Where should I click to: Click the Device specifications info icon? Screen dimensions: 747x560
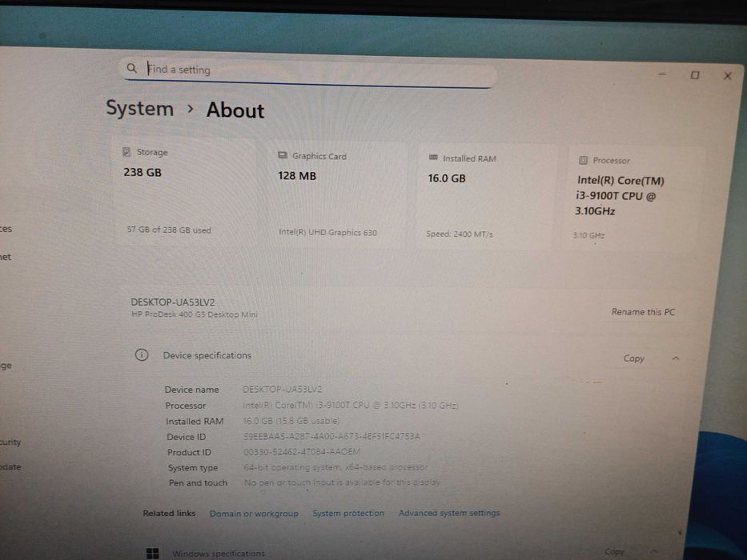coord(142,354)
